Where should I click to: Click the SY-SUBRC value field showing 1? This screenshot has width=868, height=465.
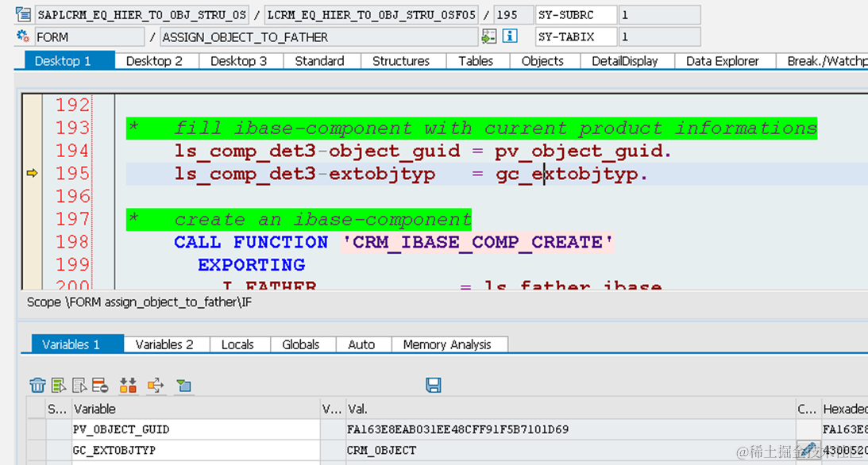[x=659, y=15]
